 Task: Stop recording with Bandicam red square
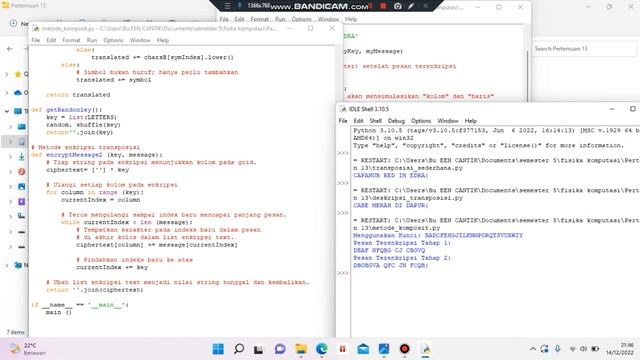point(383,6)
